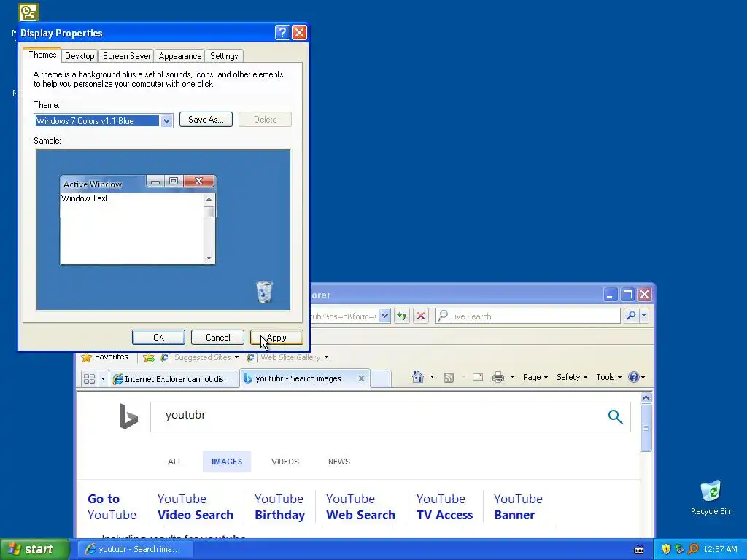
Task: Click the IE vertical scrollbar thumb
Action: click(x=646, y=427)
